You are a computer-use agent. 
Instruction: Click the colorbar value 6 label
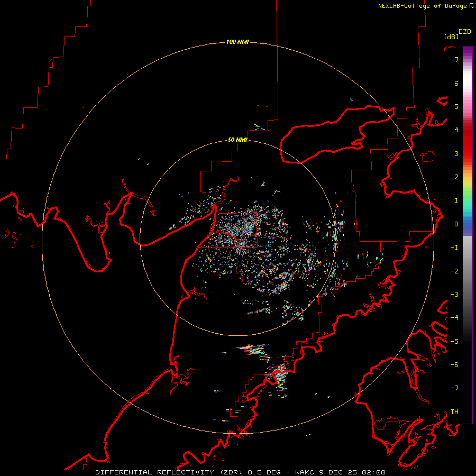pyautogui.click(x=456, y=83)
